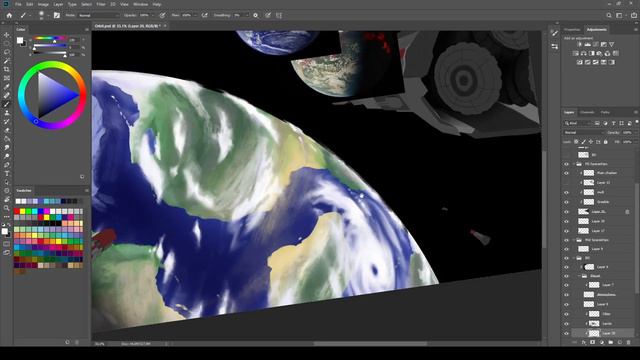Screen dimensions: 640x360
Task: Hide Layer 39 with its eye icon
Action: pyautogui.click(x=566, y=333)
